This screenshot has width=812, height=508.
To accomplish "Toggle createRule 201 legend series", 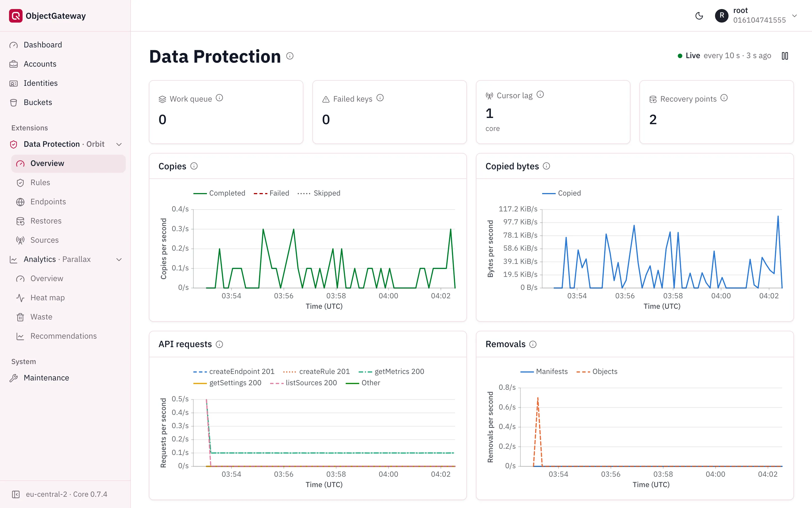I will (x=316, y=372).
